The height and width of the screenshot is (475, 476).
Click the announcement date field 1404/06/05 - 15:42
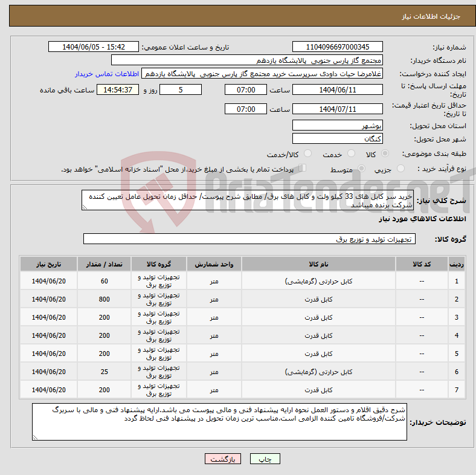(x=94, y=47)
